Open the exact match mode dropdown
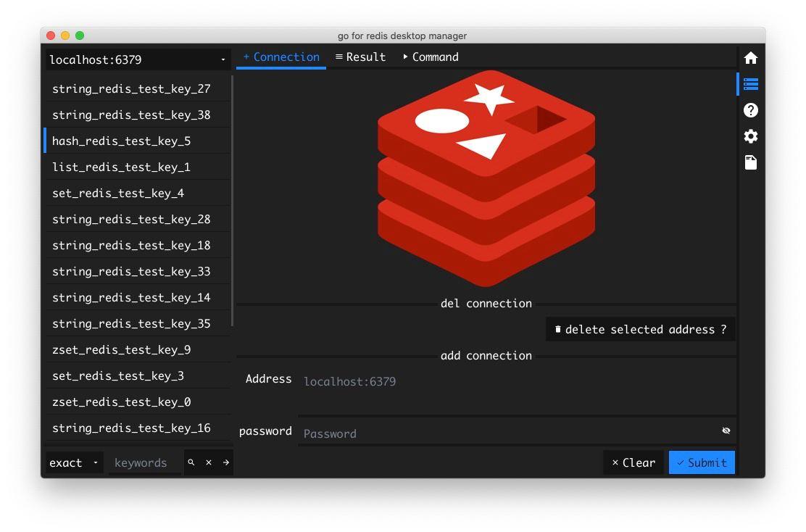This screenshot has width=806, height=532. [x=74, y=462]
